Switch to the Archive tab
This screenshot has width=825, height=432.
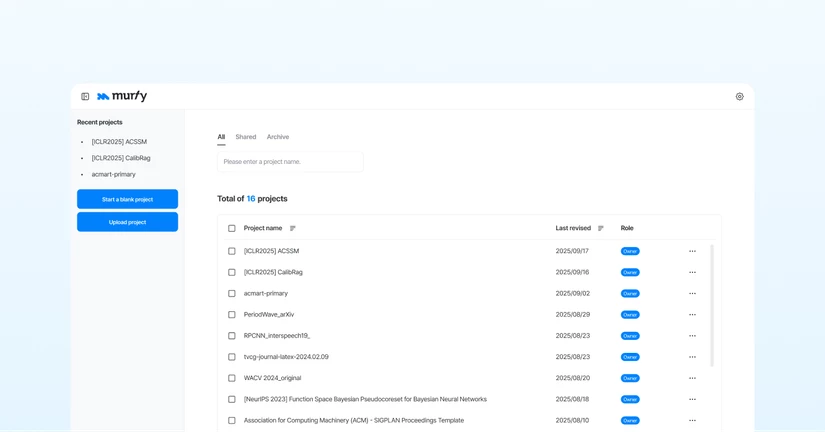[x=278, y=137]
